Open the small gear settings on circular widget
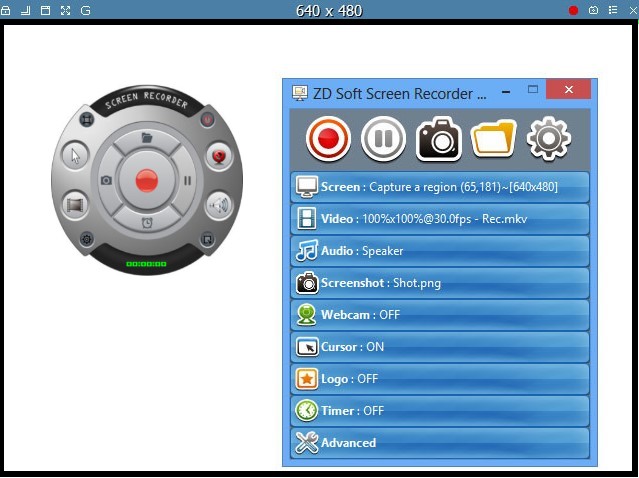 click(x=86, y=239)
